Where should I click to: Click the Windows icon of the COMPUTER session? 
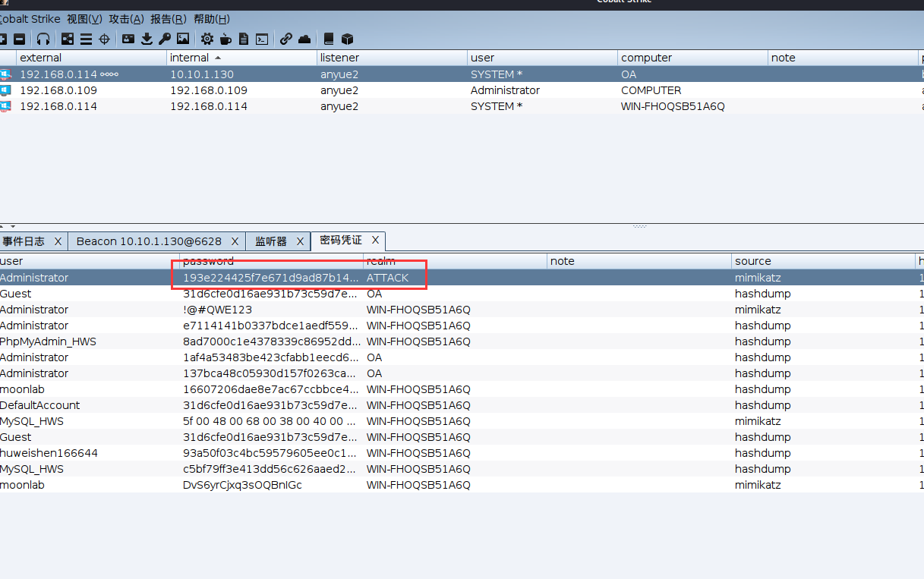coord(5,90)
